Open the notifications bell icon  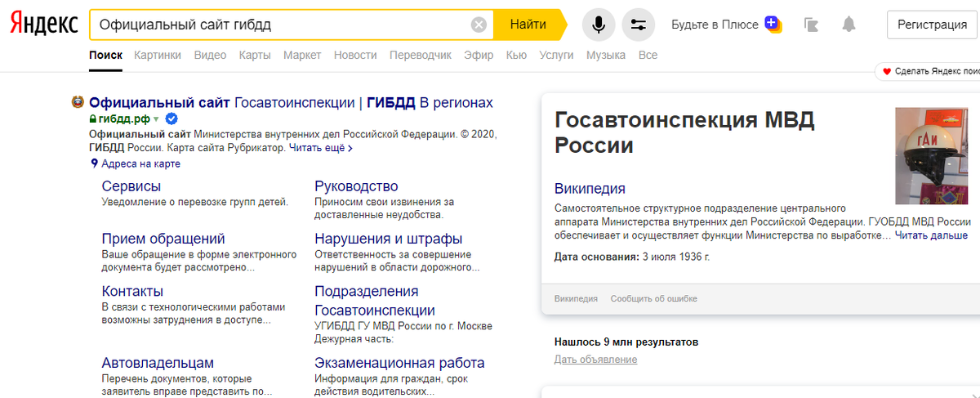point(849,25)
